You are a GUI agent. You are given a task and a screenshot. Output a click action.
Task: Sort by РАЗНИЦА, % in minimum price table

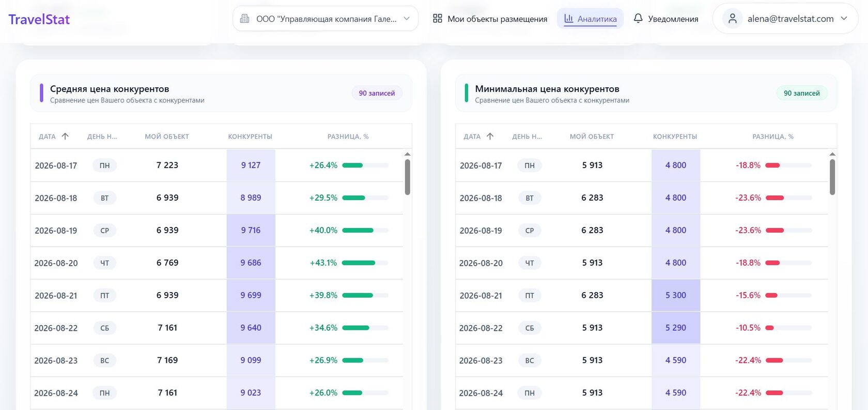pyautogui.click(x=773, y=136)
